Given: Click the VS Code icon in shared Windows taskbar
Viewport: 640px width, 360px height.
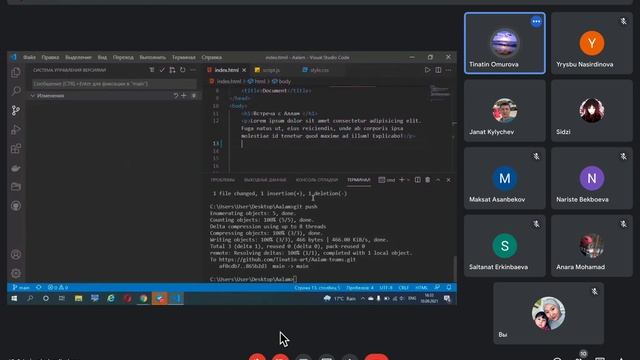Looking at the screenshot, I should point(176,298).
